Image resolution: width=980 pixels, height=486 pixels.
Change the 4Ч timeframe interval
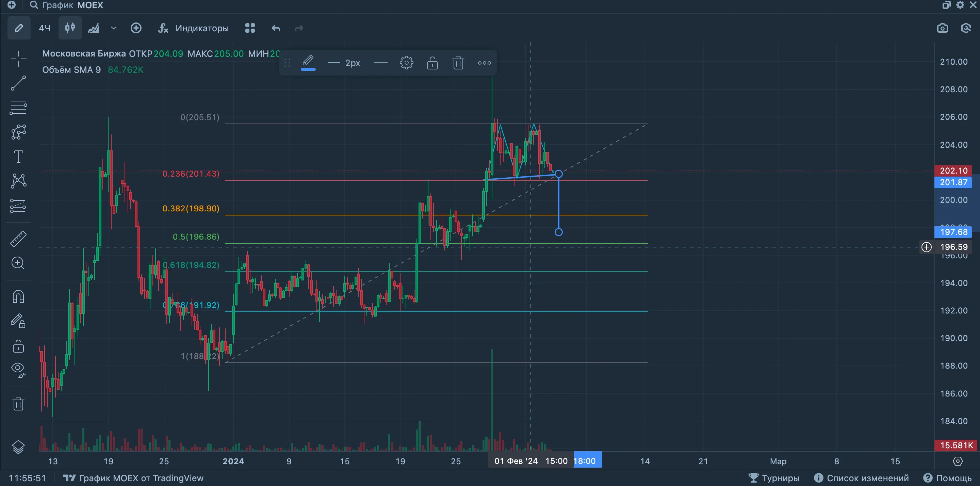point(45,28)
